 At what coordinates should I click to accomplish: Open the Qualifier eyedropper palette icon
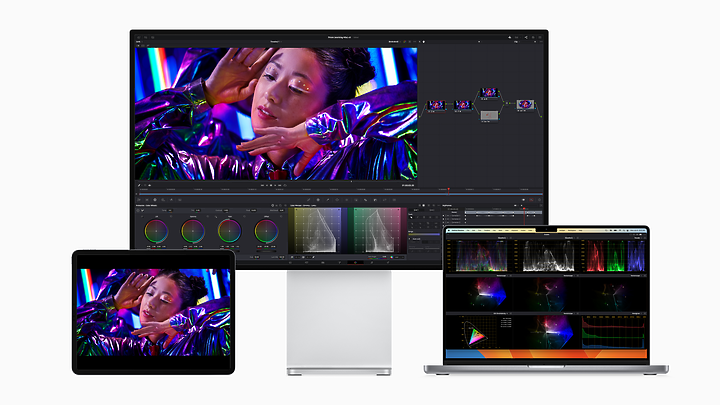328,200
